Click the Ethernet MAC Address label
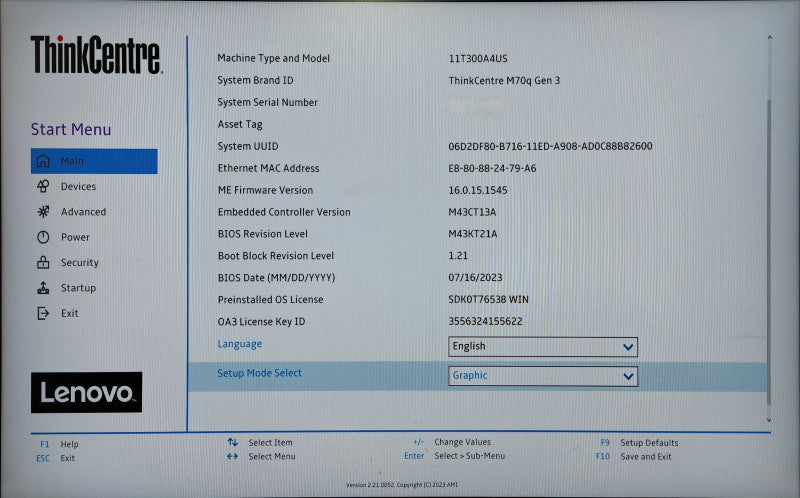The width and height of the screenshot is (800, 498). [268, 168]
